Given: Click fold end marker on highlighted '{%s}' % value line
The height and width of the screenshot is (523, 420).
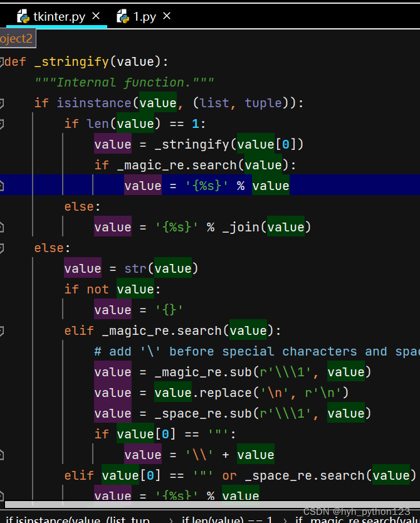Looking at the screenshot, I should (x=1, y=186).
